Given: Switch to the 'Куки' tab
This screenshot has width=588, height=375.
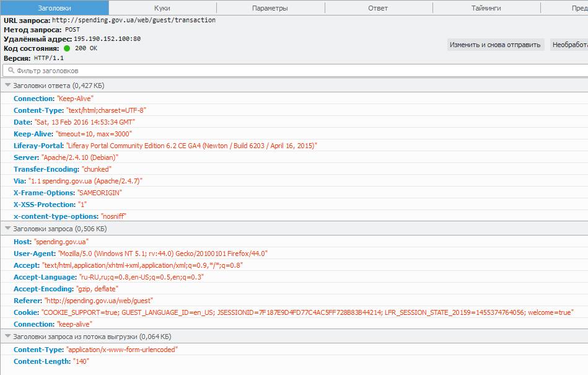Looking at the screenshot, I should pos(162,8).
